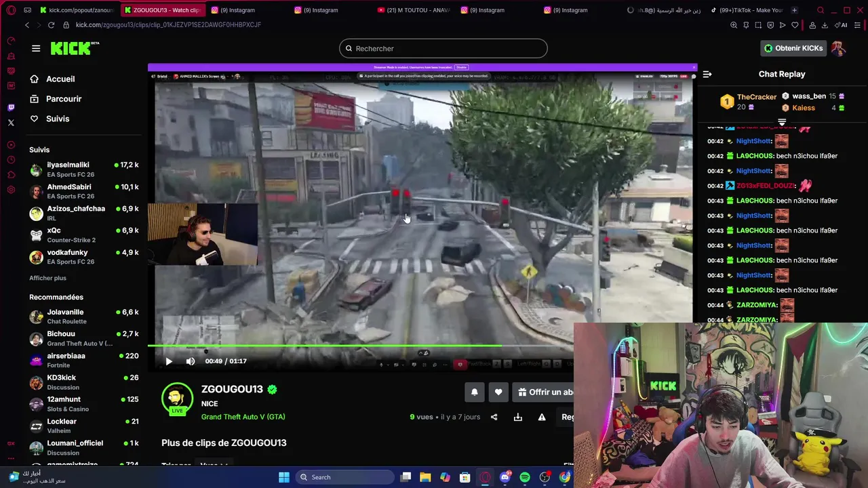Open followed channel Azizos_chafchaa
Viewport: 868px width, 488px height.
pyautogui.click(x=84, y=213)
